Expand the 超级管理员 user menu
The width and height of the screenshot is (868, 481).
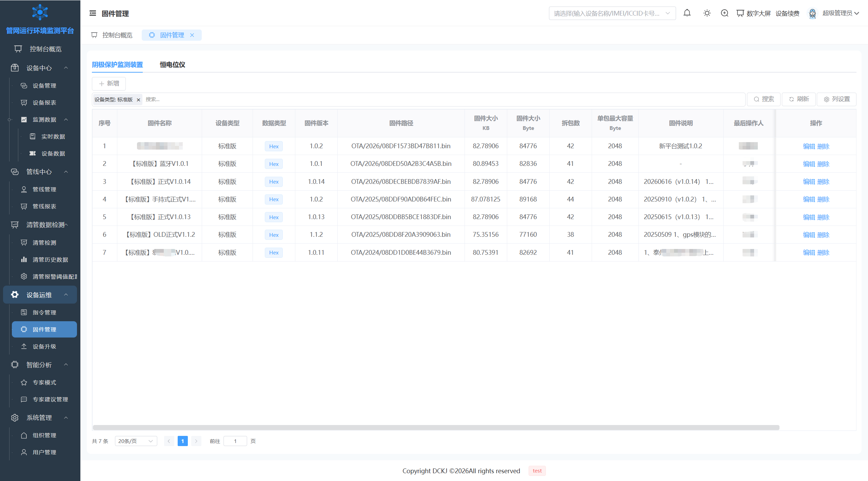(841, 13)
